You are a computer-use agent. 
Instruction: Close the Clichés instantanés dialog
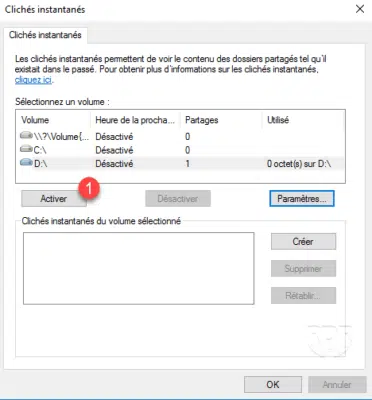[x=360, y=9]
